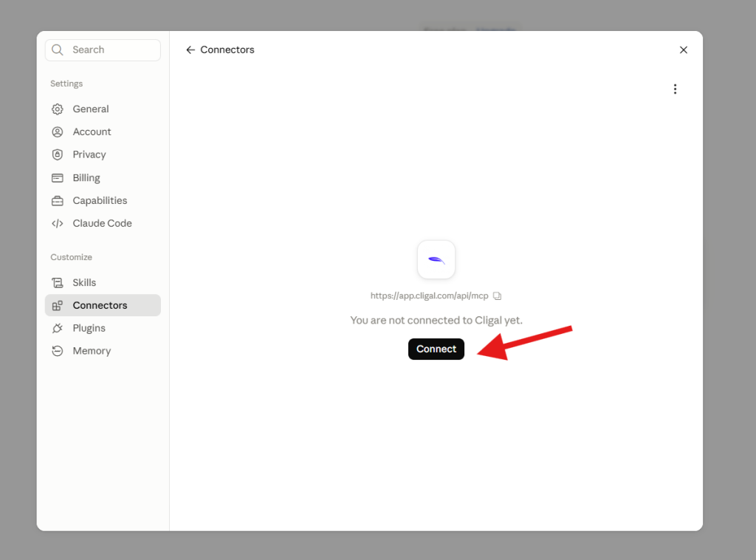Select Connectors in the sidebar
The image size is (756, 560).
pos(103,305)
